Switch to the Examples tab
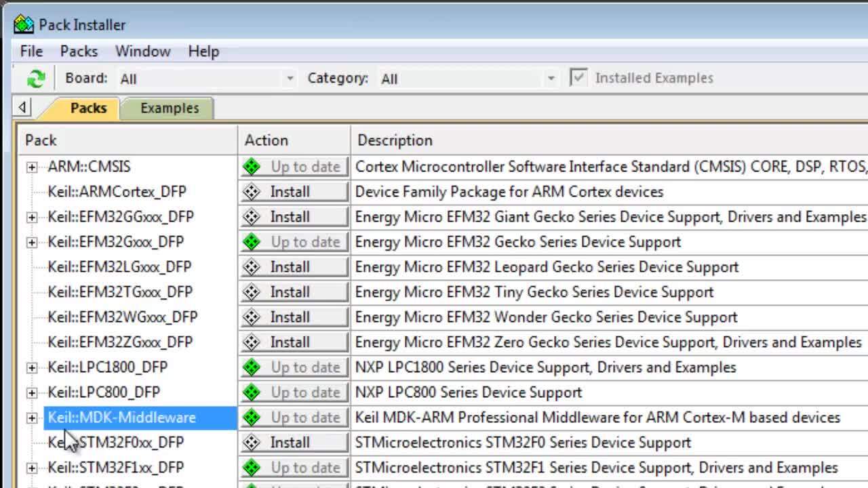Viewport: 868px width, 488px height. click(x=170, y=108)
